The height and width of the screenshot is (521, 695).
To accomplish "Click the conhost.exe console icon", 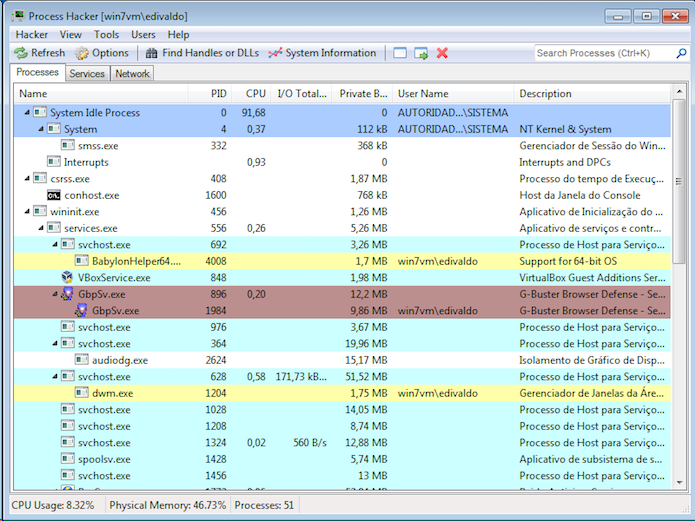I will point(54,195).
